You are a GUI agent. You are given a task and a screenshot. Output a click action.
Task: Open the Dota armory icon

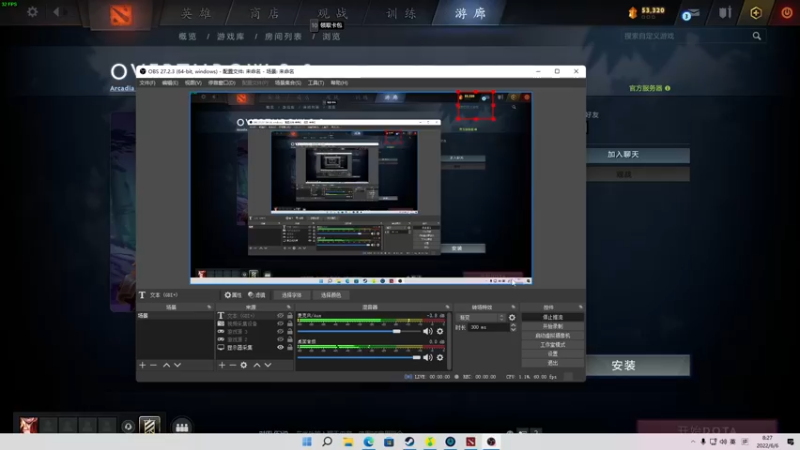click(x=725, y=13)
